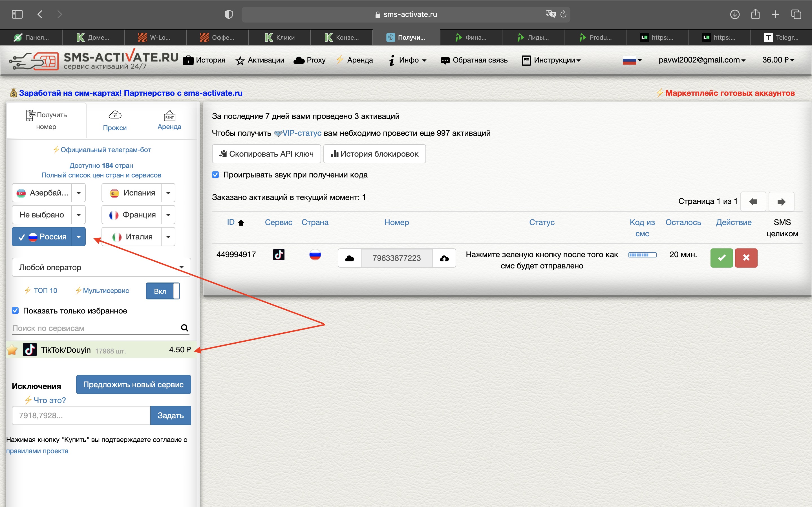Toggle show only favorites checkbox
Viewport: 812px width, 507px height.
point(16,310)
